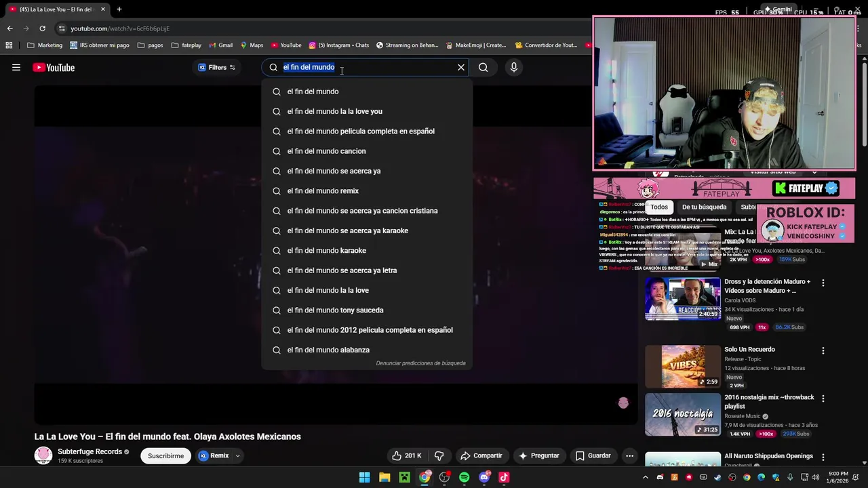Open the clock showing 9:00 PM
This screenshot has width=868, height=488.
[838, 477]
